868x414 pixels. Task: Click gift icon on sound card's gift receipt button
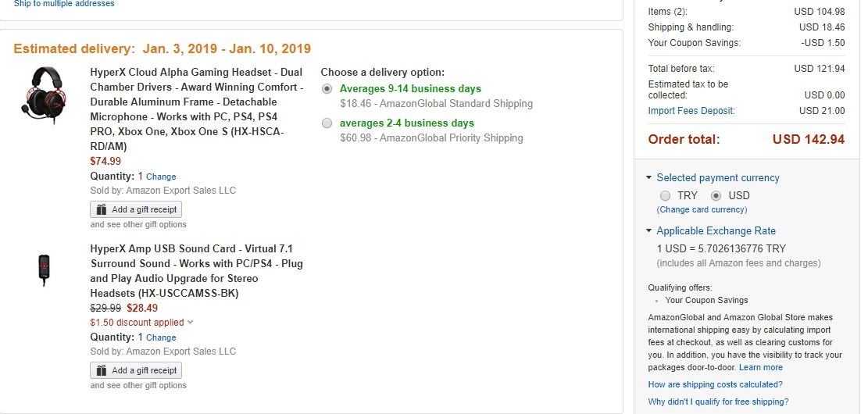tap(101, 370)
